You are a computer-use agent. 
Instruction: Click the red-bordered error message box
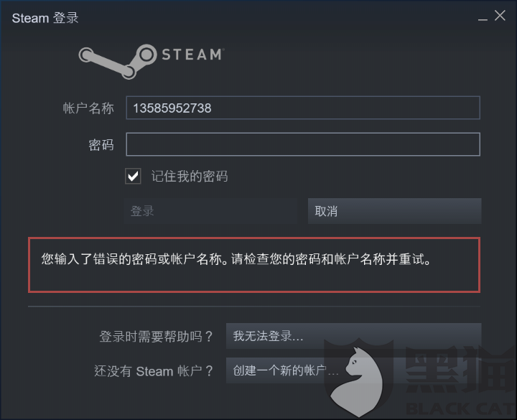[x=254, y=265]
